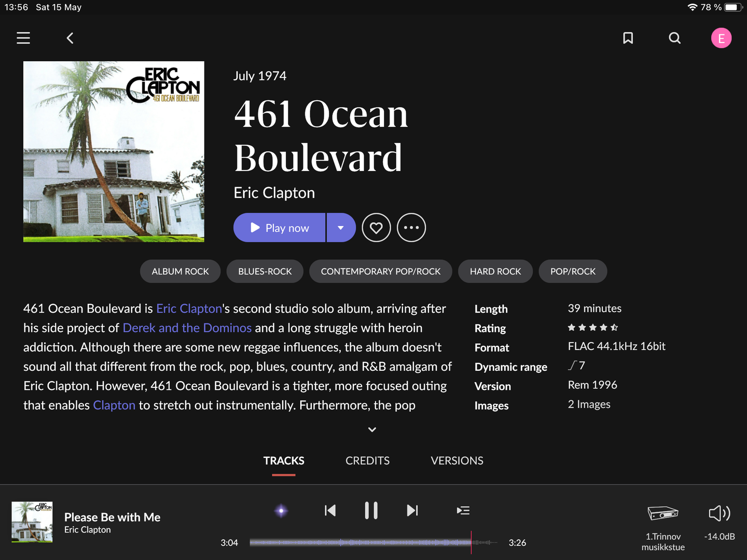Open bookmarks icon in header
747x560 pixels.
(x=628, y=38)
